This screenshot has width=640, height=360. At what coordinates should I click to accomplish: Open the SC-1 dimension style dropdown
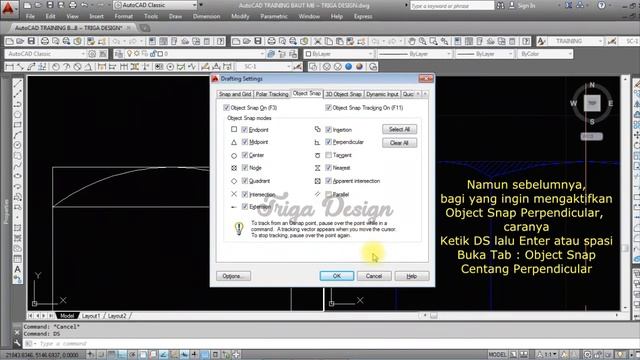click(265, 67)
